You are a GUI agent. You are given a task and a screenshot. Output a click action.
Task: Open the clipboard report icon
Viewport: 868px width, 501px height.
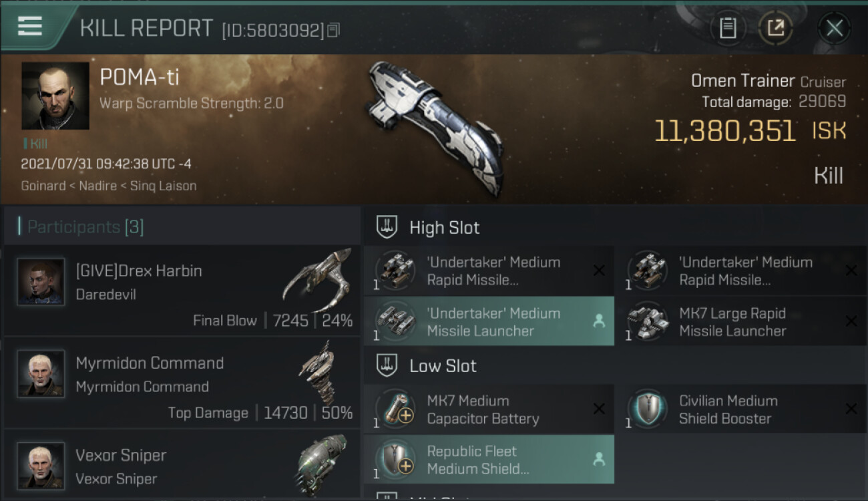728,28
